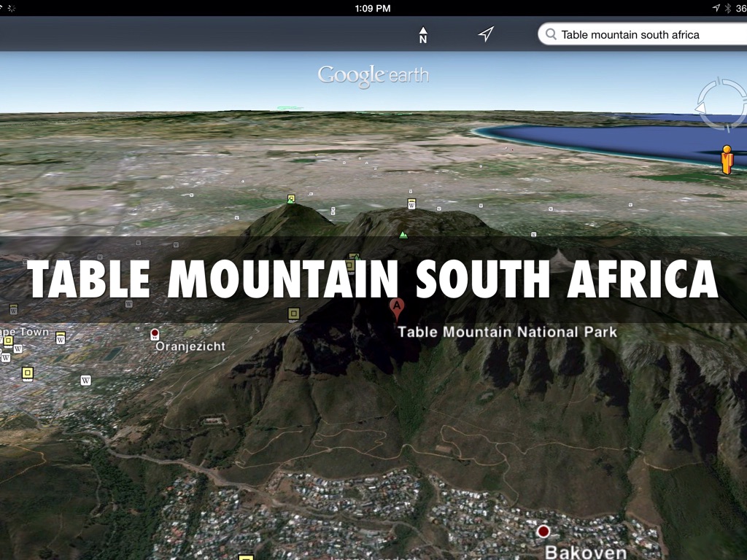This screenshot has height=560, width=747.
Task: Click the compass ring navigation control
Action: pos(722,106)
